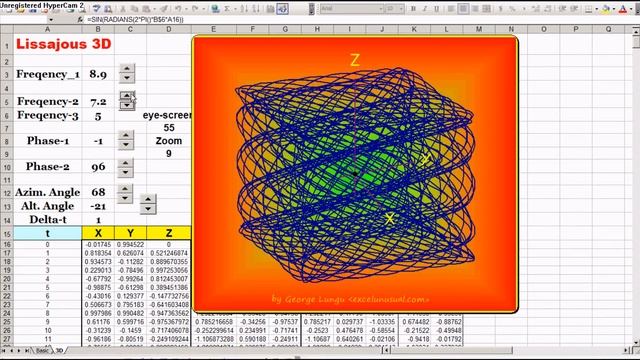Select the 3D sheet tab
Image resolution: width=640 pixels, height=360 pixels.
coord(59,351)
